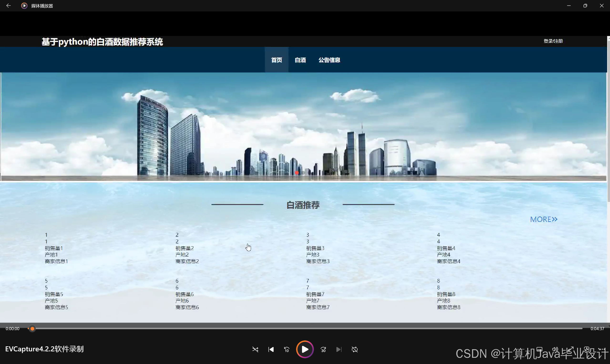
Task: Open mini player mode icon
Action: 586,349
